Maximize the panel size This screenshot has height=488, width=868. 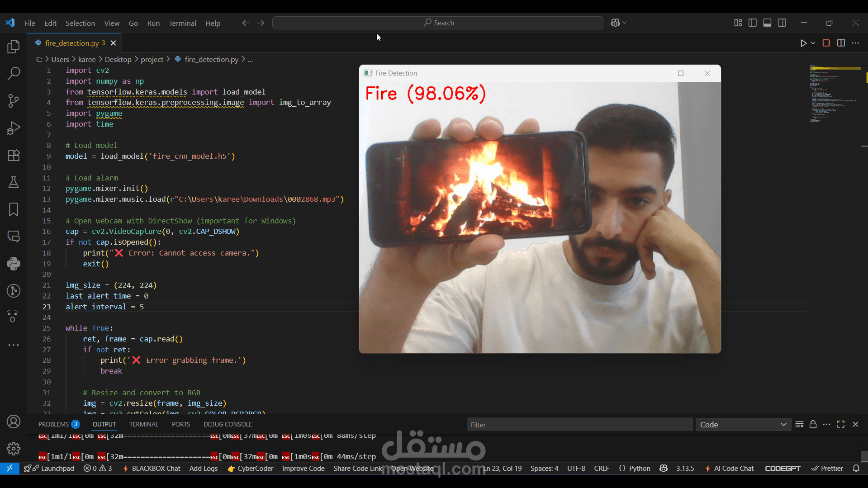pos(841,424)
